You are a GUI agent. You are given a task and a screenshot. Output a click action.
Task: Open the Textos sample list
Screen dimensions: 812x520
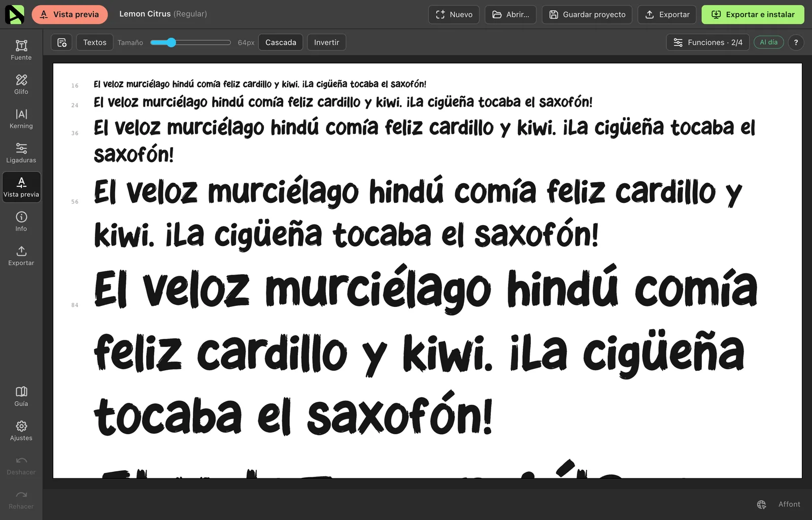click(x=95, y=43)
